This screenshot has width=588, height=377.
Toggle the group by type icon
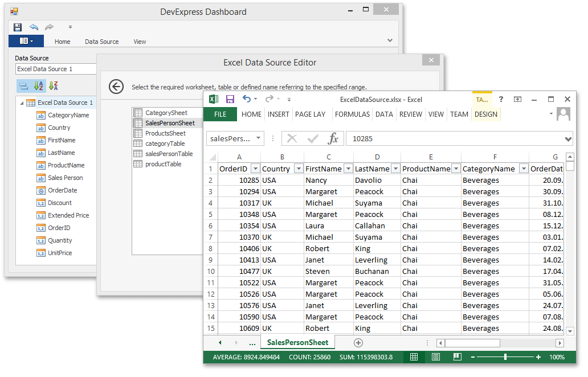coord(23,86)
